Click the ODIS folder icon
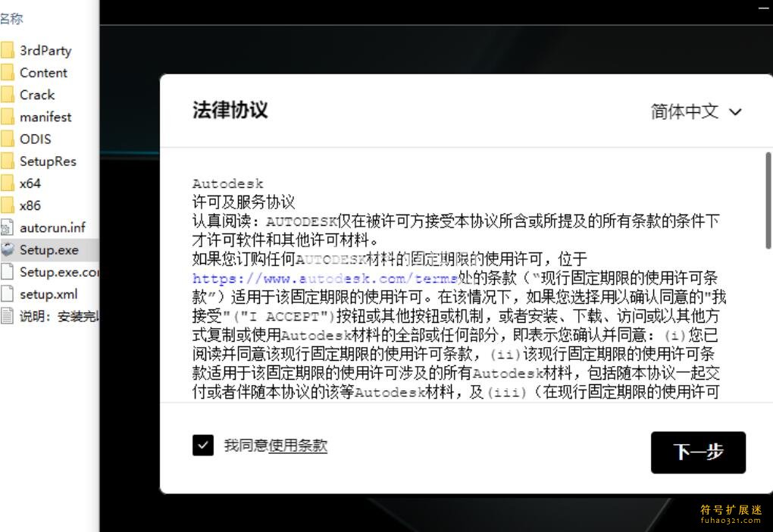773x532 pixels. pos(7,139)
